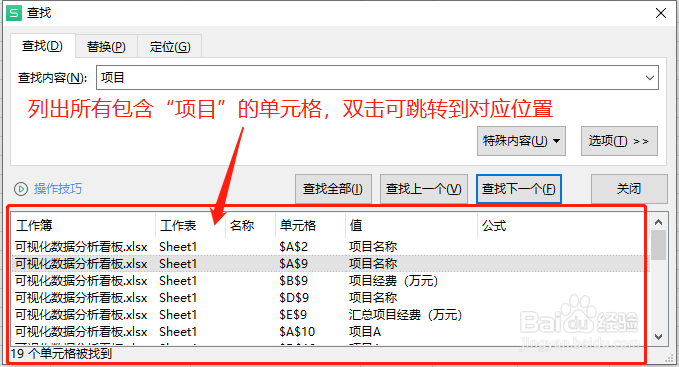This screenshot has width=679, height=367.
Task: Click the 查找全部(I) button
Action: 333,189
